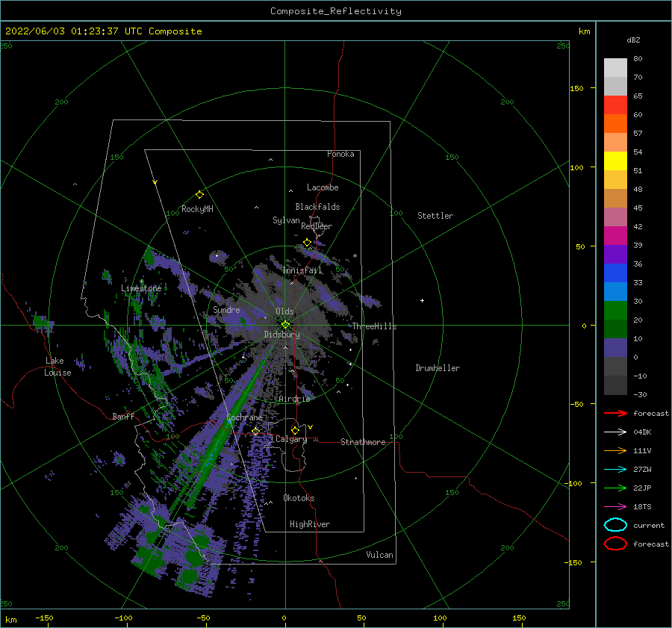Click the 18TS legend label
The width and height of the screenshot is (672, 628).
tap(642, 507)
